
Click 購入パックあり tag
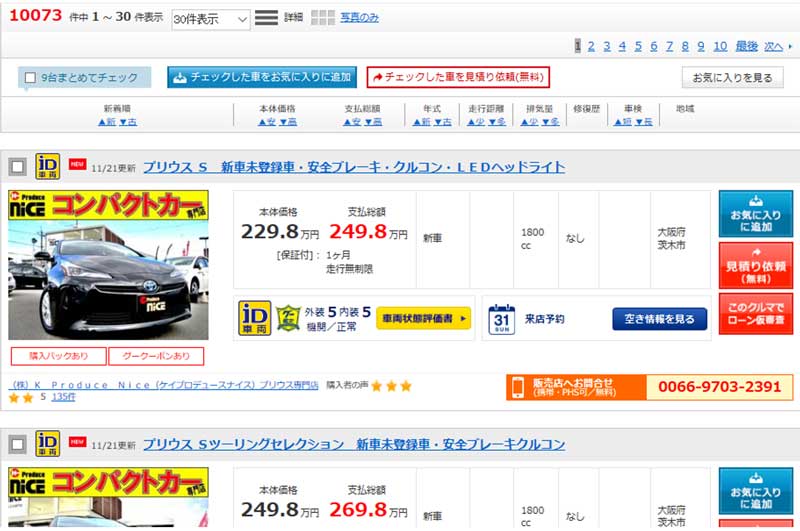pos(59,356)
